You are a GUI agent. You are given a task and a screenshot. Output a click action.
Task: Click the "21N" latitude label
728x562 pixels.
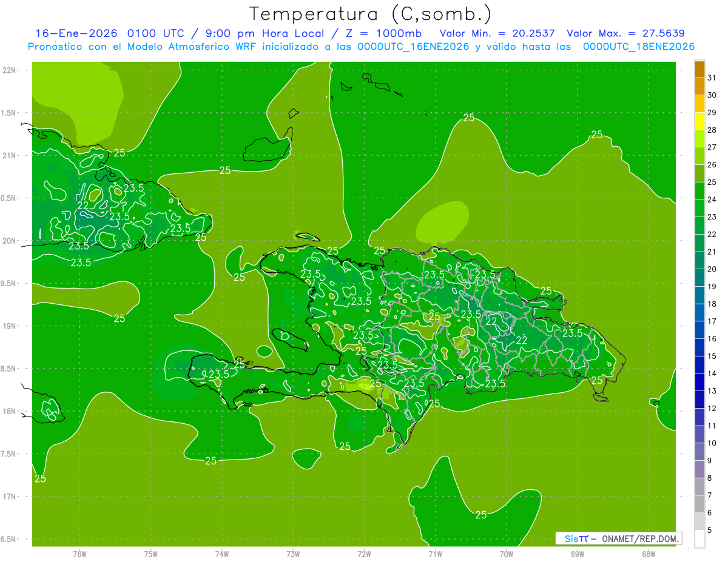click(x=10, y=155)
